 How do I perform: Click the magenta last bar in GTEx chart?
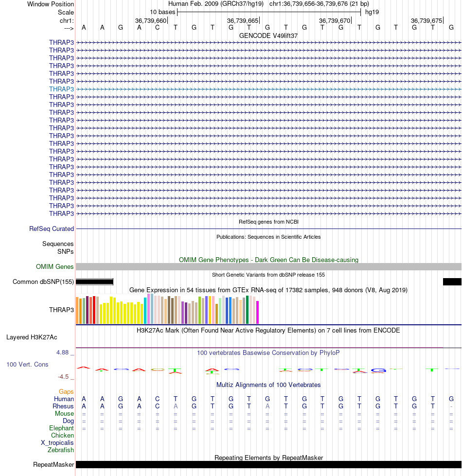pyautogui.click(x=258, y=312)
